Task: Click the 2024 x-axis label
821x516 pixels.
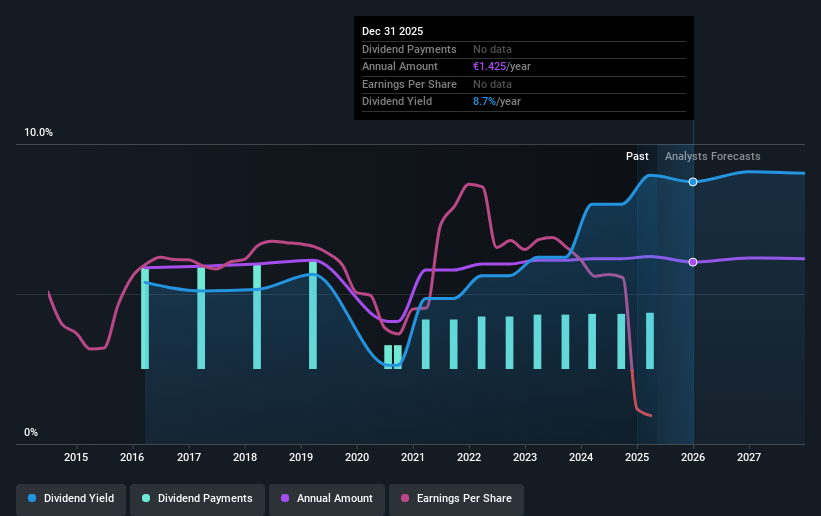Action: click(x=581, y=457)
